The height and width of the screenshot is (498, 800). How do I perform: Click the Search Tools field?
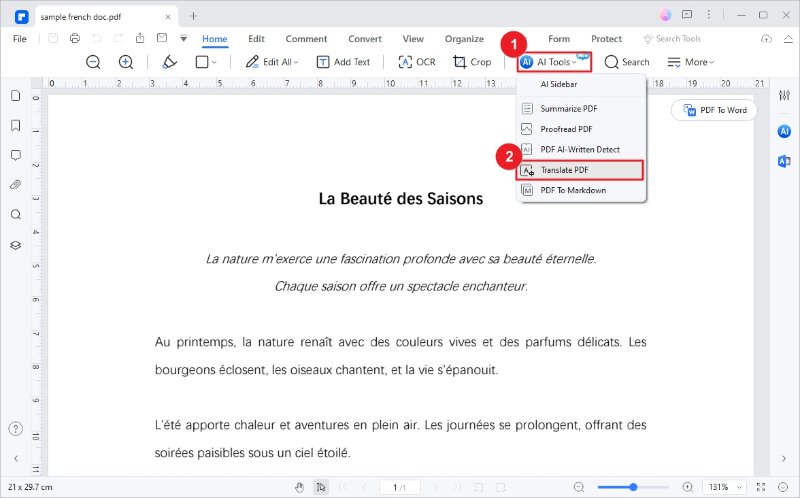coord(672,39)
